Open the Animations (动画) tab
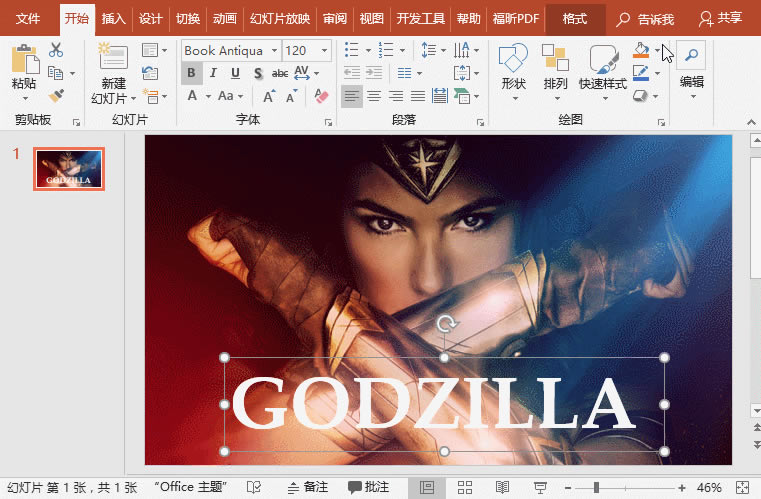 (x=225, y=19)
